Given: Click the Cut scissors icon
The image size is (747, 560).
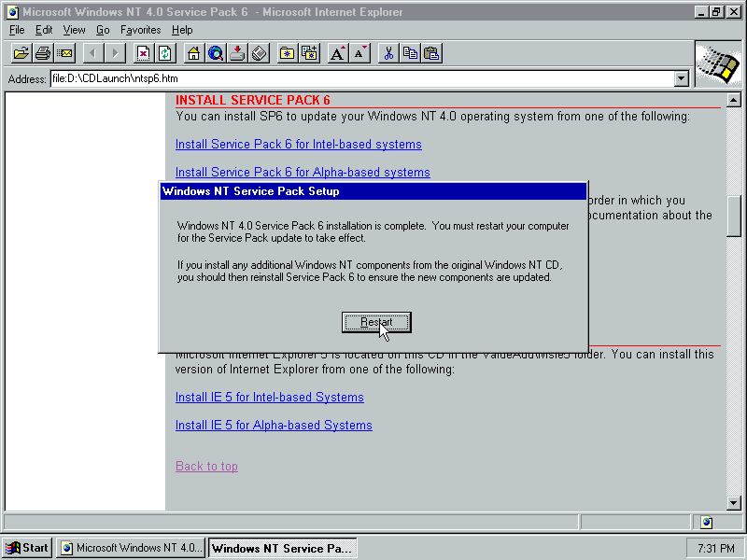Looking at the screenshot, I should pos(388,53).
